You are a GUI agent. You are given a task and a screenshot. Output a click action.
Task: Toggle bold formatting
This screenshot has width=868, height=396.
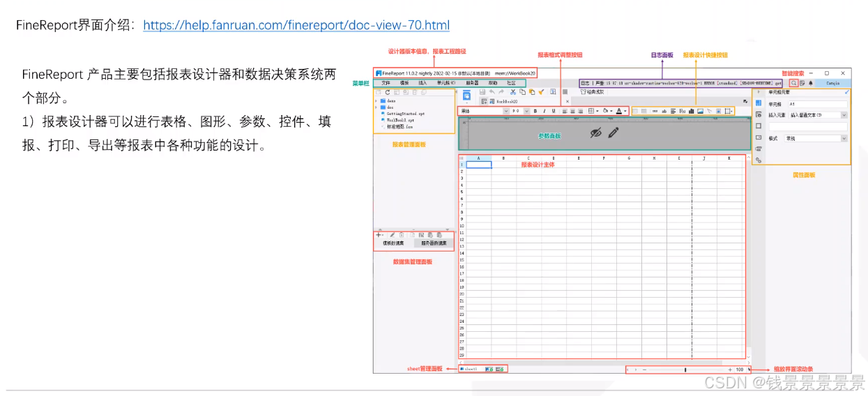535,111
